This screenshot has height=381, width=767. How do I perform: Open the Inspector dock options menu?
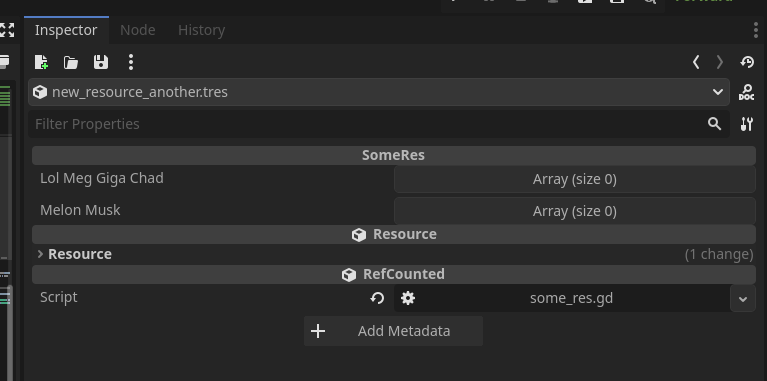756,30
